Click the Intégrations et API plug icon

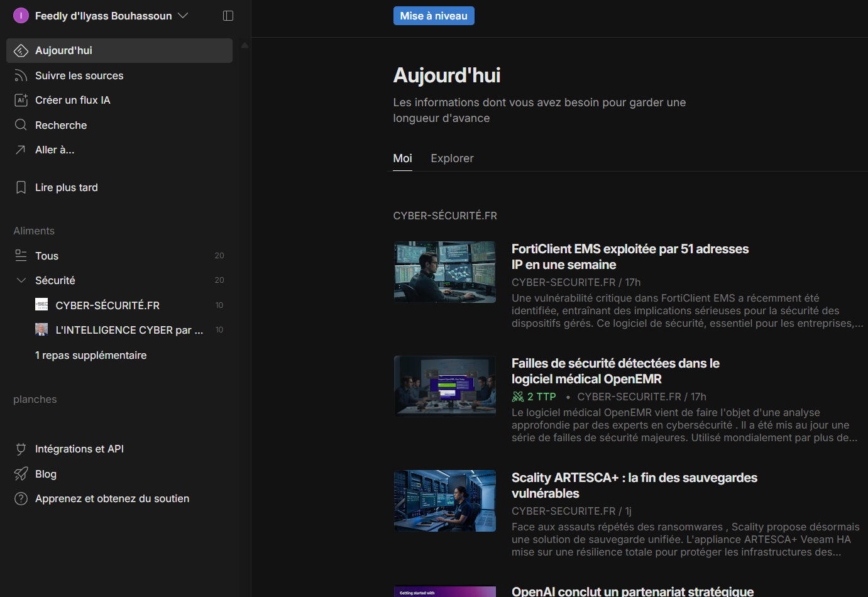tap(21, 449)
